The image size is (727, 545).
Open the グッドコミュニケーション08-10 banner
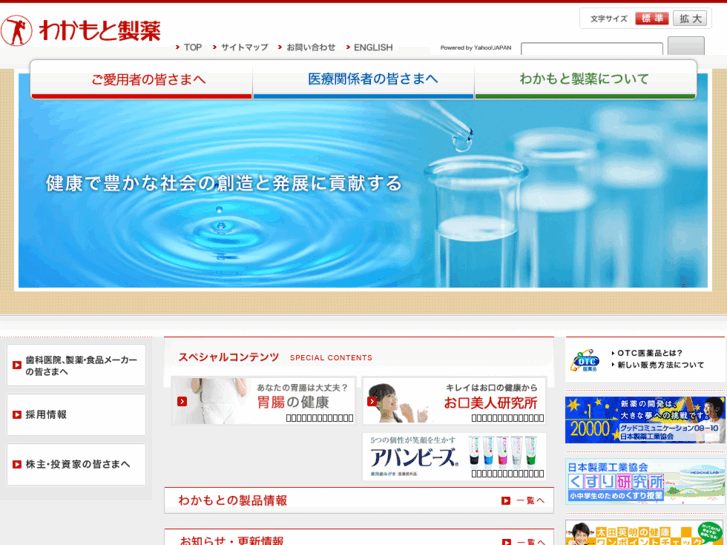[x=645, y=420]
